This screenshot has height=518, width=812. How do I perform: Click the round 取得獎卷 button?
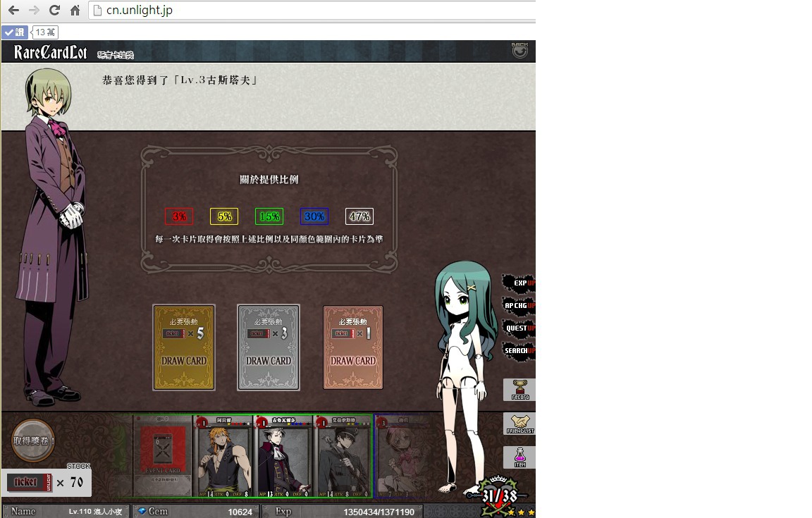[x=32, y=440]
